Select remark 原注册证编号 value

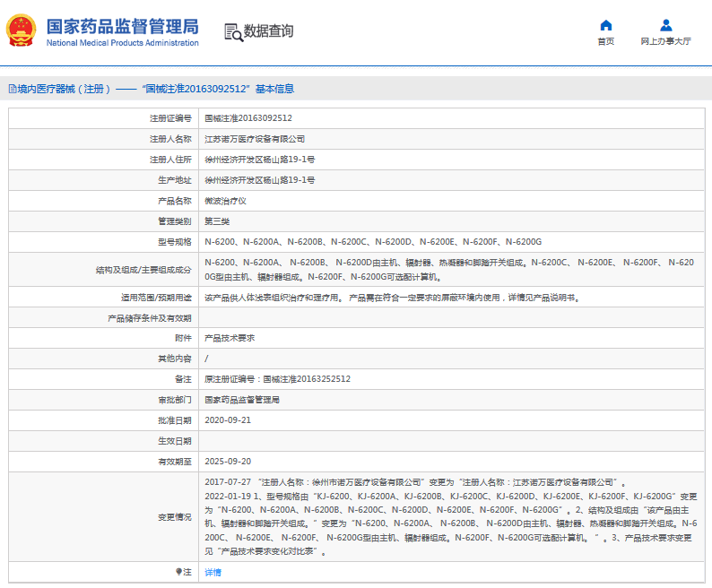pyautogui.click(x=277, y=378)
